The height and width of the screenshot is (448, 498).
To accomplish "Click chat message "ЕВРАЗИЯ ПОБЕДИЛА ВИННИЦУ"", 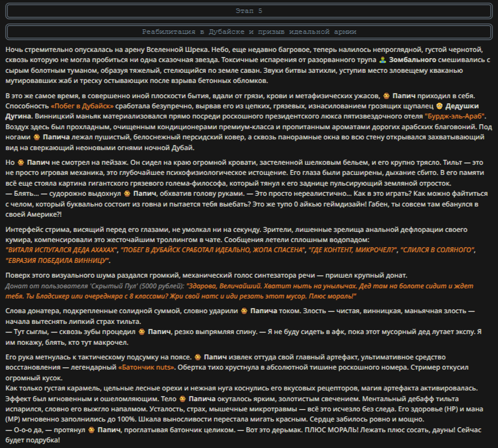I will pos(58,261).
